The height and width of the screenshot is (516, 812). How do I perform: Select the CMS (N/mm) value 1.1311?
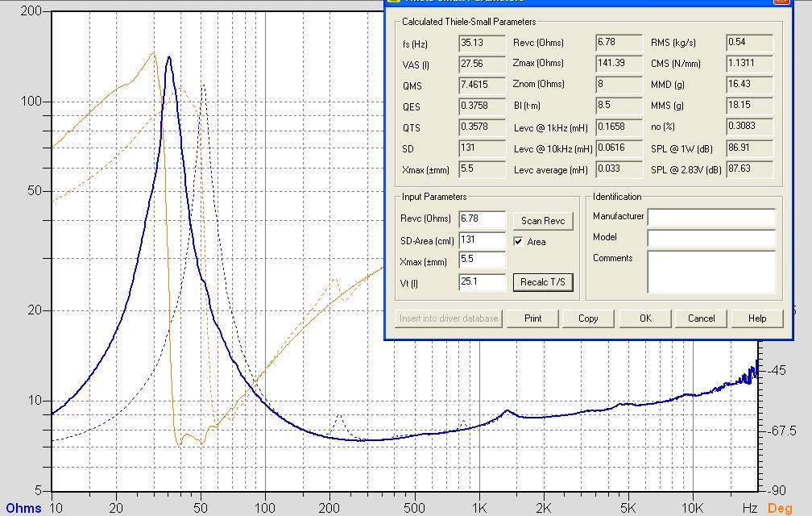[749, 64]
